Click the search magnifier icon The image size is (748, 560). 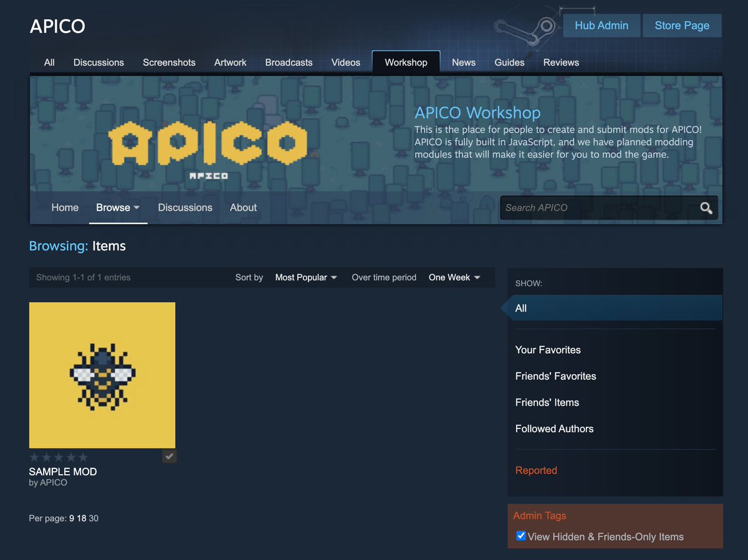pos(706,208)
